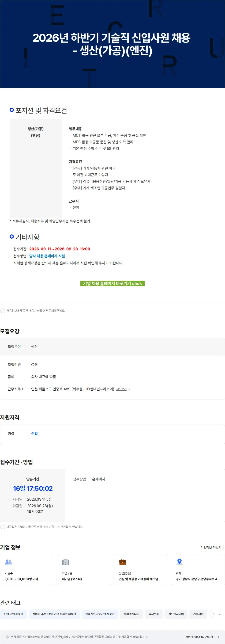Click the 2026년 하반기 기술직 신입사원 채용 banner title
Viewport: 225px width, 644px height.
(111, 44)
